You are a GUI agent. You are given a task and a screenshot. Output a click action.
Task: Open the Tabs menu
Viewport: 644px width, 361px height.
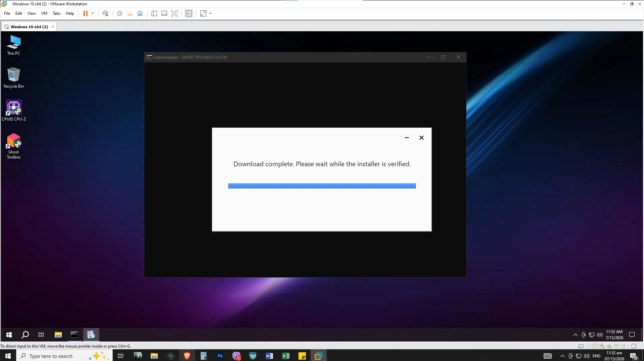57,13
